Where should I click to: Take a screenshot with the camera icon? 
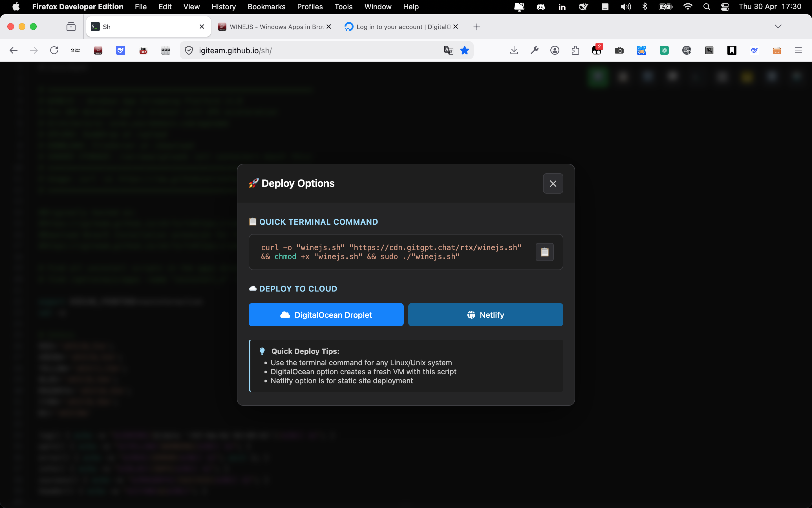(619, 51)
